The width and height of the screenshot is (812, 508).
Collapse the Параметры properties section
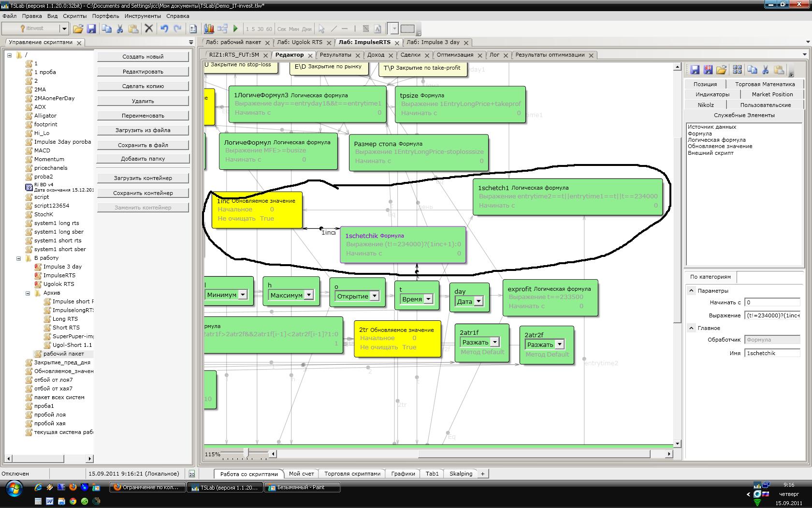click(691, 291)
